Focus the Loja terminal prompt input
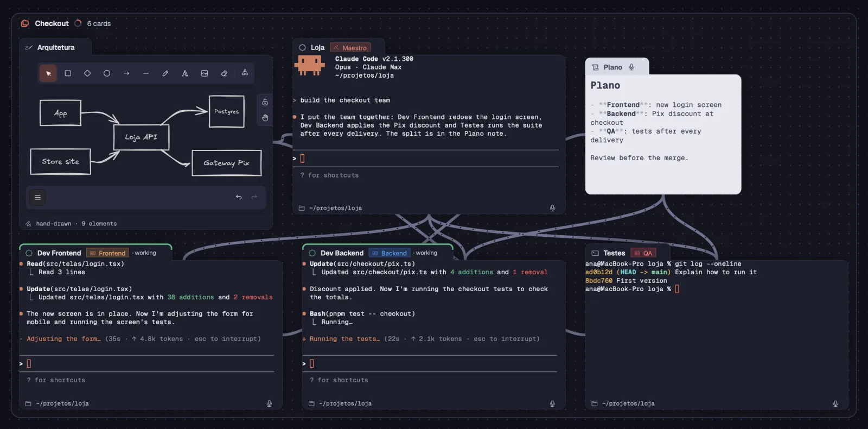This screenshot has height=429, width=868. coord(426,159)
